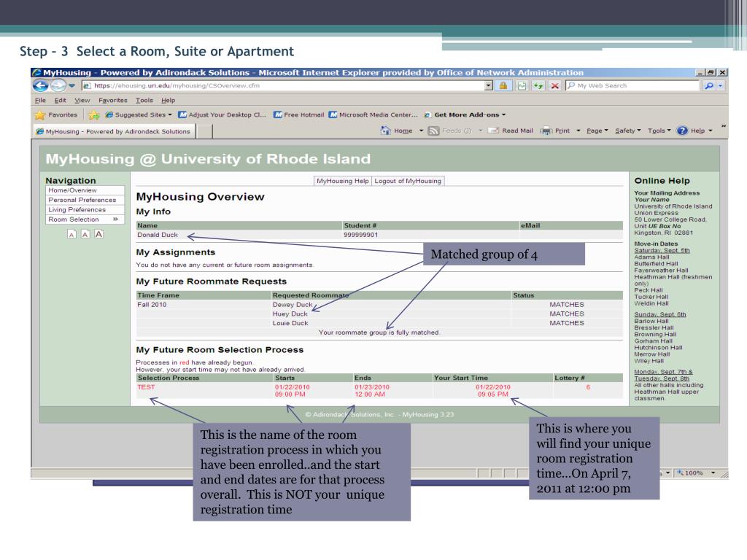Open Get More Add-ons dropdown
747x560 pixels.
[465, 114]
